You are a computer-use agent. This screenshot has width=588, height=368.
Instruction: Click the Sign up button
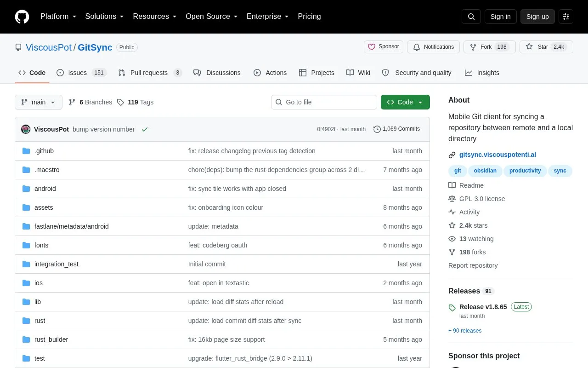click(x=537, y=17)
